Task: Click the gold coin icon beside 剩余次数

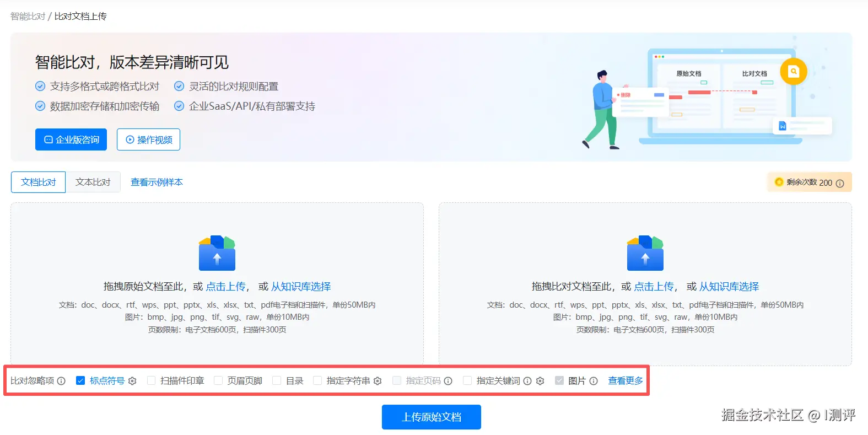Action: coord(779,182)
